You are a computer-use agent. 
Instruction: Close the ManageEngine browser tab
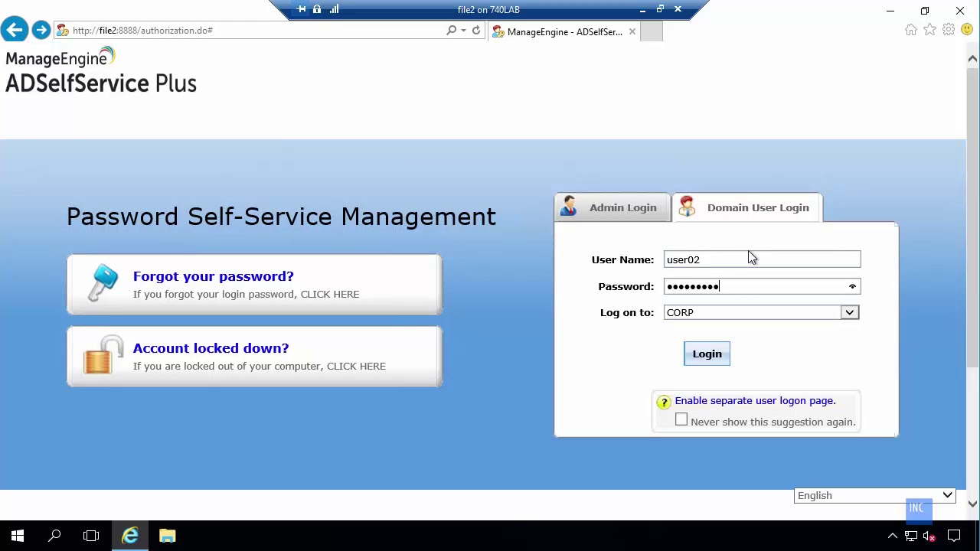pos(632,31)
